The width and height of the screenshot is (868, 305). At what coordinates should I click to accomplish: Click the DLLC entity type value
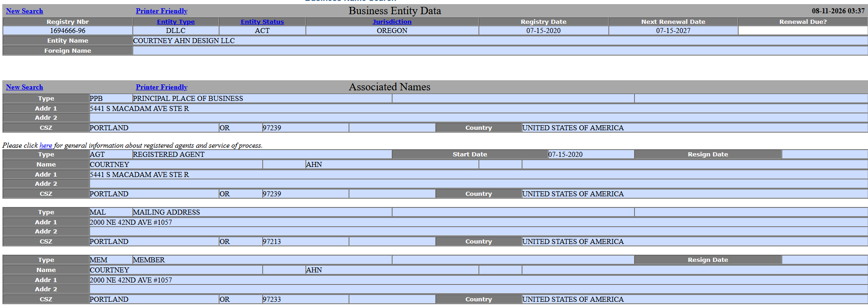[x=176, y=31]
